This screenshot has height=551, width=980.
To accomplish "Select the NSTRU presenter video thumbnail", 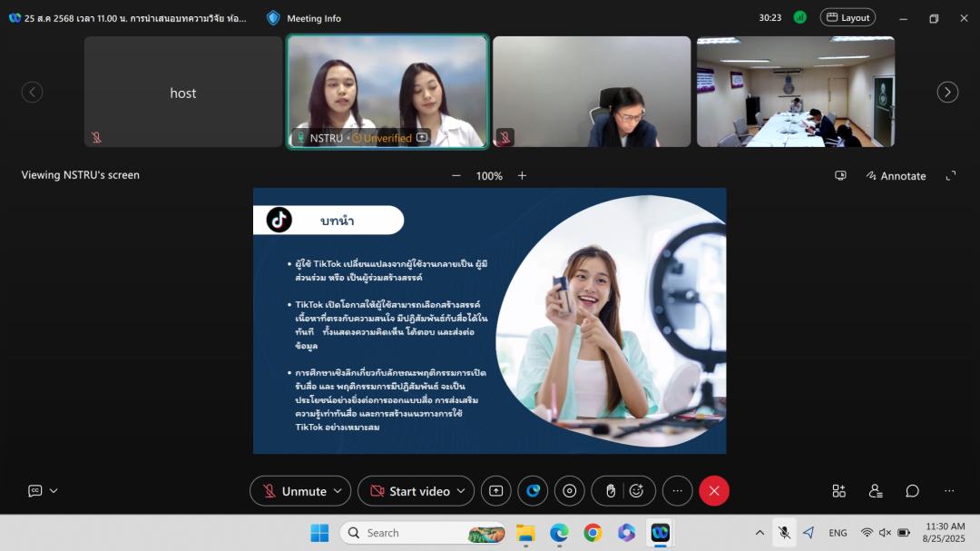I will pos(387,92).
